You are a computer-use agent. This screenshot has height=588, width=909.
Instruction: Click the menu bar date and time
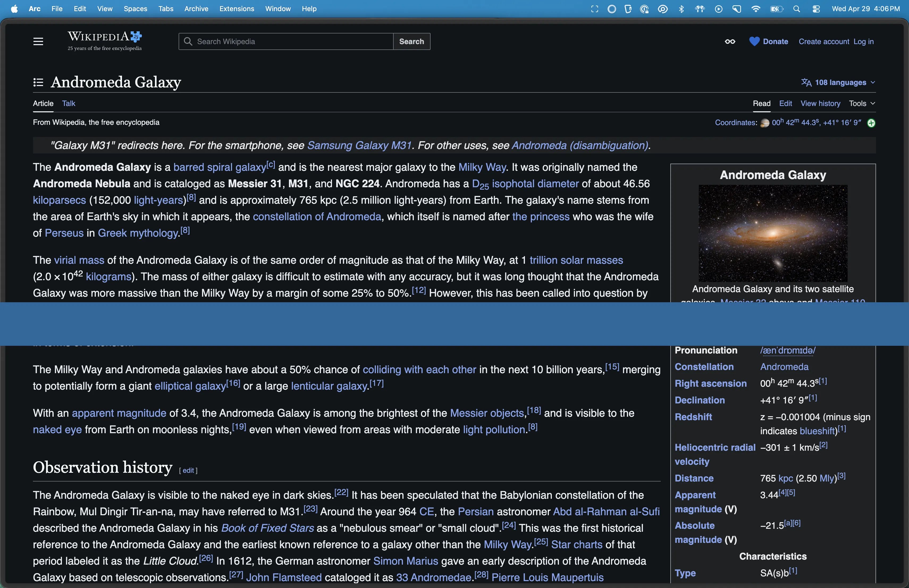[x=865, y=9]
